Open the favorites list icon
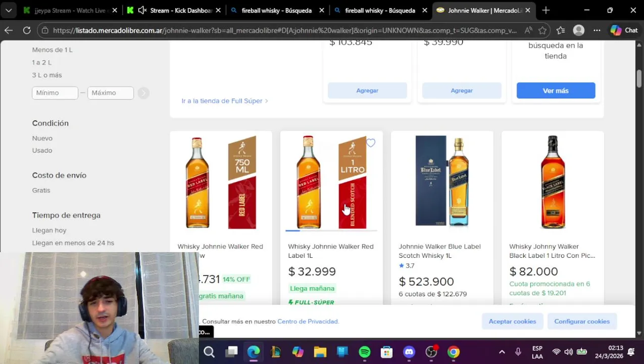This screenshot has height=364, width=644. pos(561,30)
